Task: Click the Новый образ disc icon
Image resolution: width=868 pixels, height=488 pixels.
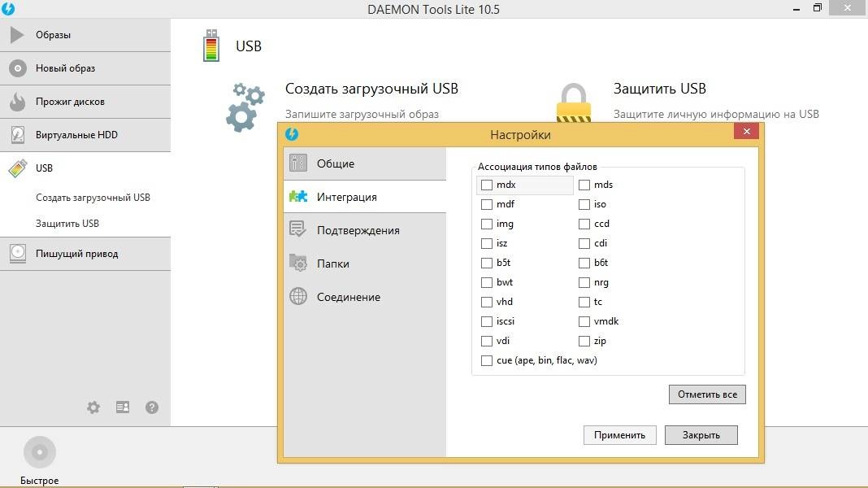Action: (17, 68)
